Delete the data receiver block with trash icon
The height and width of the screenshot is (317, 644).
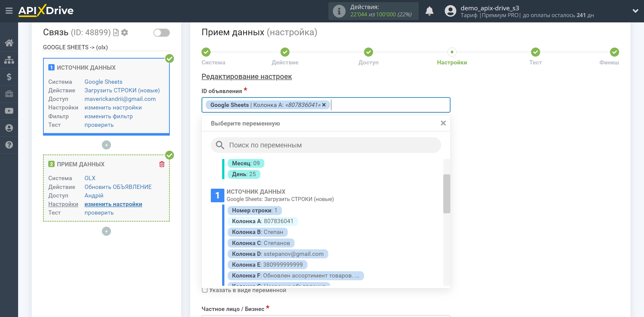162,164
